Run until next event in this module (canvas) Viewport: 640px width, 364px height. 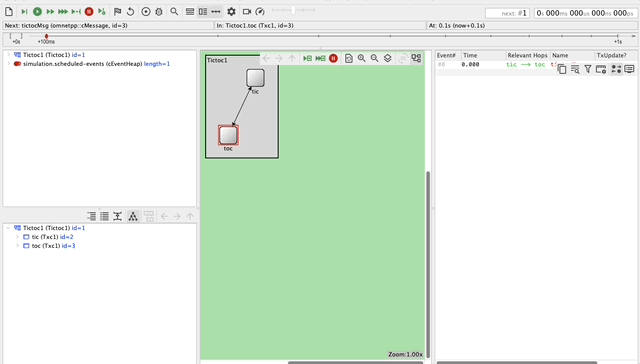click(307, 58)
